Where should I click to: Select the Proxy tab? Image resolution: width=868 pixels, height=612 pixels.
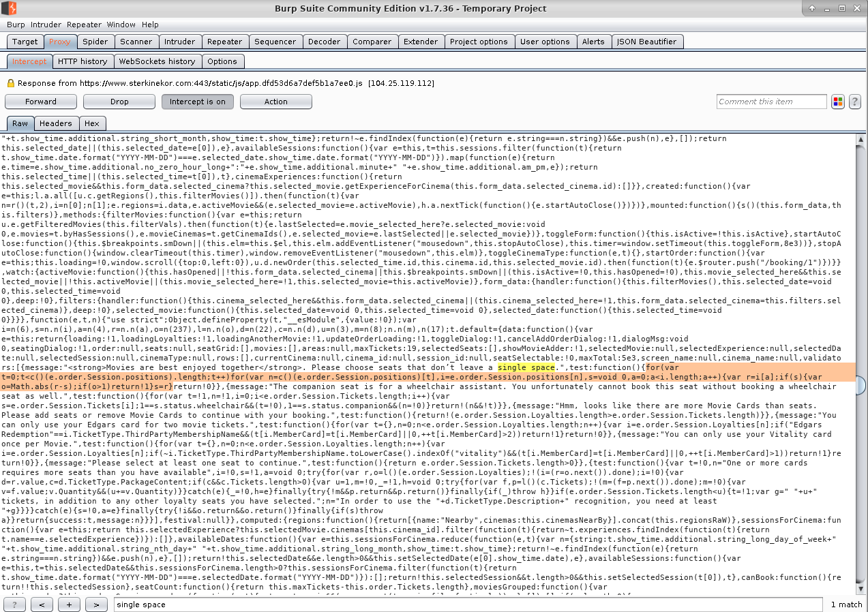(60, 42)
